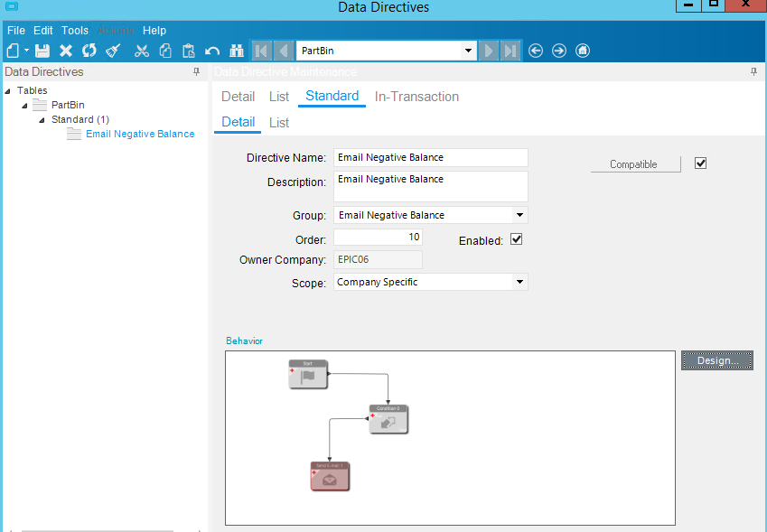Go to last record navigation icon

510,51
